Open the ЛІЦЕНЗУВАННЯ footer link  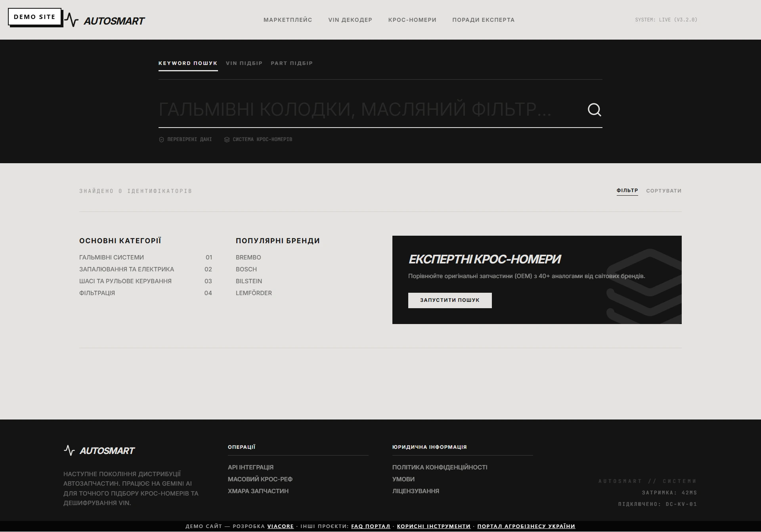[416, 491]
